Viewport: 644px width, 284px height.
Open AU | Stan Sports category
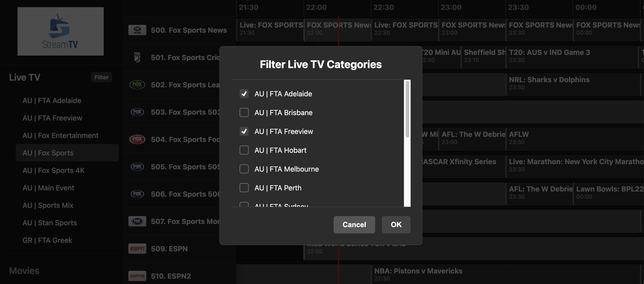click(50, 223)
